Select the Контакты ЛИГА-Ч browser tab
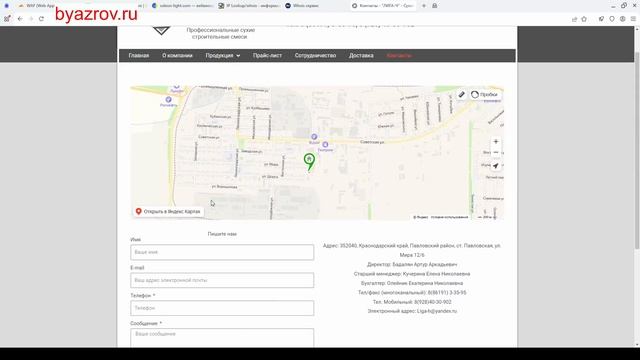This screenshot has height=360, width=640. point(383,6)
